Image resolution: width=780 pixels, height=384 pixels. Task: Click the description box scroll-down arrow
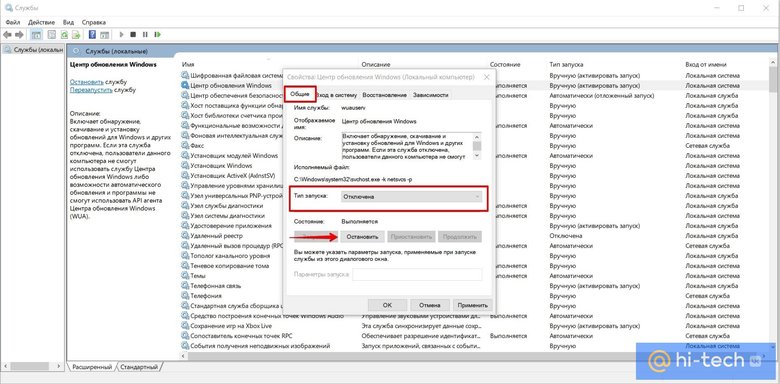(477, 156)
